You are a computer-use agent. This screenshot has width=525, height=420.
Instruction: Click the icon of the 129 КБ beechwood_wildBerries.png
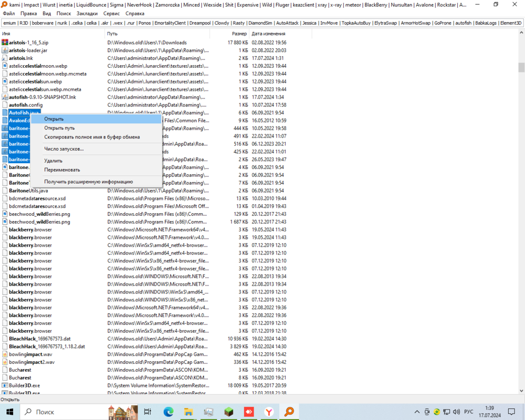click(5, 214)
